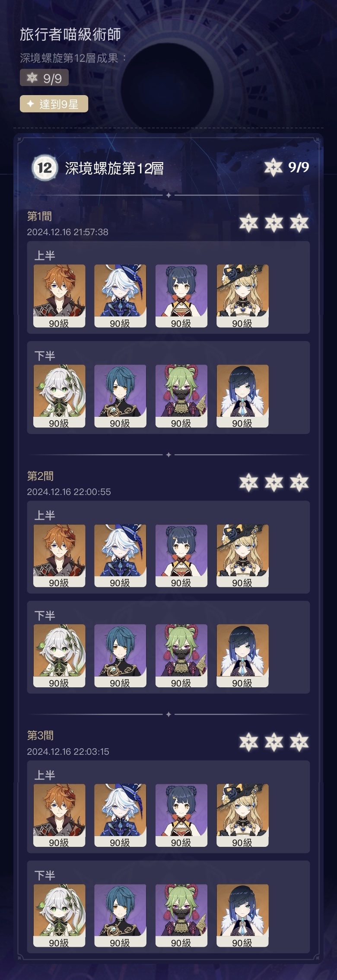The image size is (337, 980).
Task: Click the middle star of 第3間
Action: (x=274, y=742)
